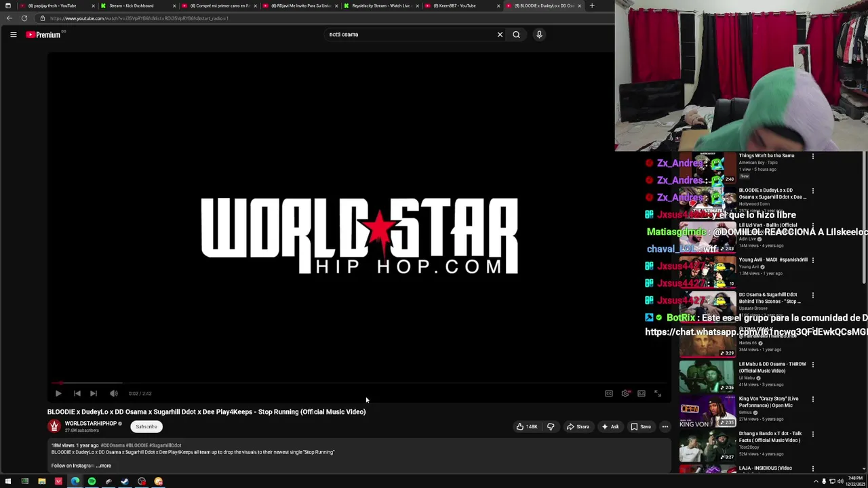Toggle closed captions on the player
The height and width of the screenshot is (488, 868).
(x=609, y=393)
